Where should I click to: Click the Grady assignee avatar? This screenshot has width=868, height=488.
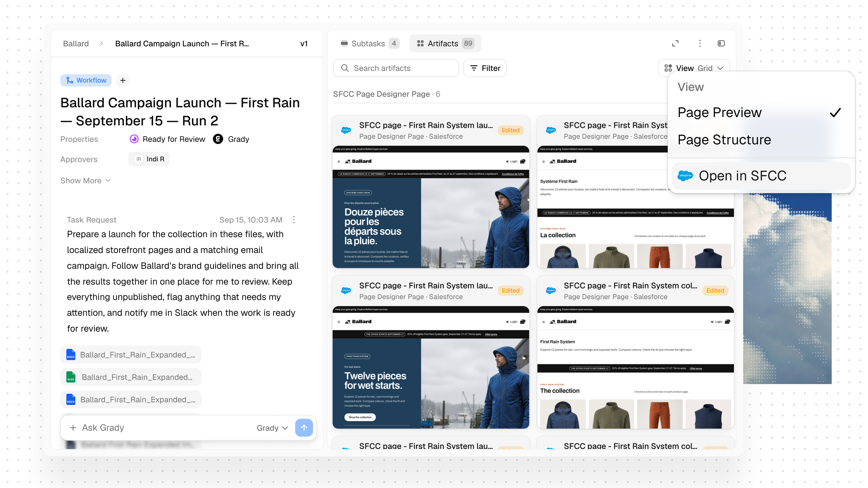pos(218,139)
